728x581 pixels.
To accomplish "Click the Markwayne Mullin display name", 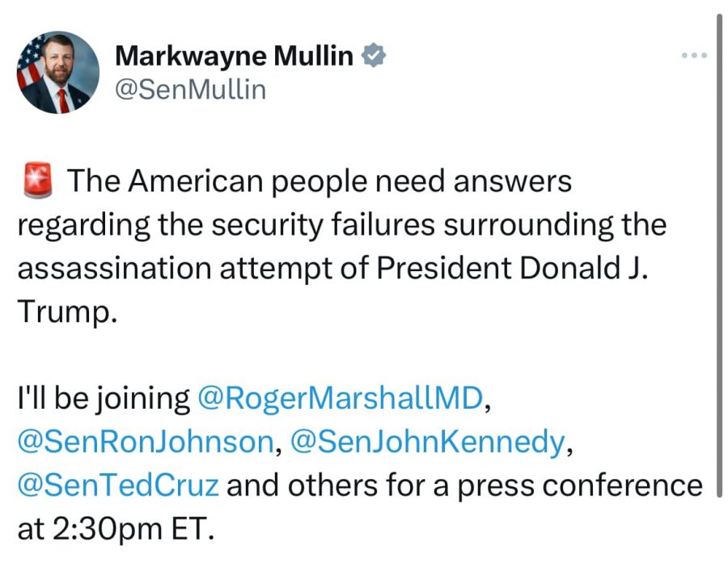I will pyautogui.click(x=235, y=56).
